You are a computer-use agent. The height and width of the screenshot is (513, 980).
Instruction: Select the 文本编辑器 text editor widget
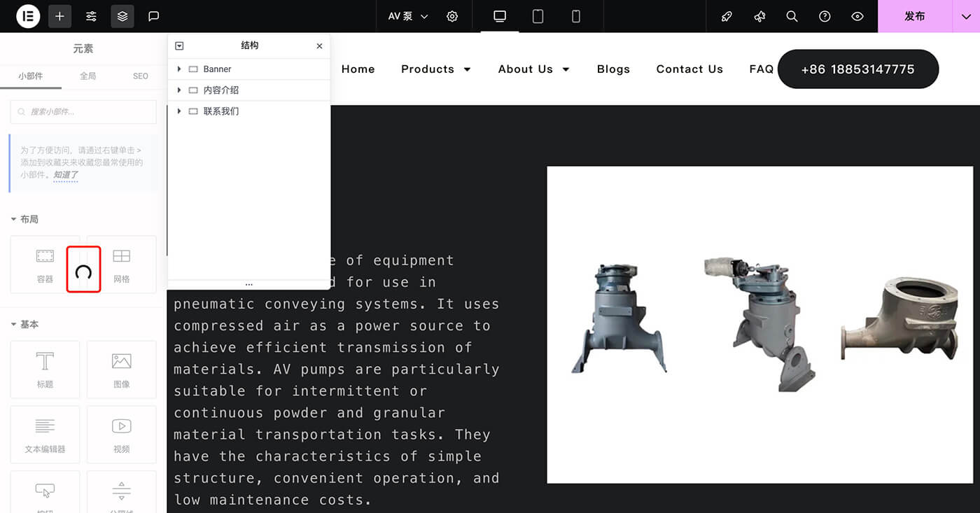(45, 435)
